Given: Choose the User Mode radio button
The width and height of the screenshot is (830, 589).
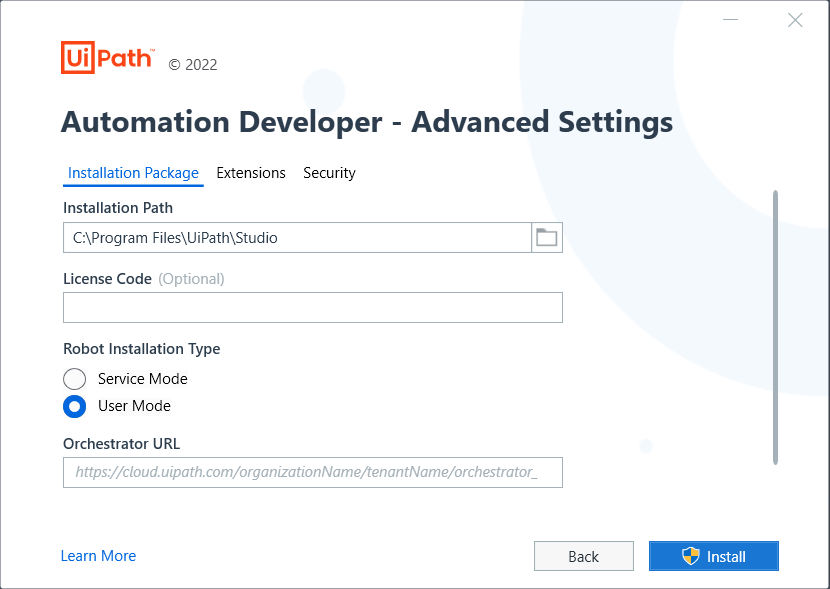Looking at the screenshot, I should pyautogui.click(x=75, y=406).
